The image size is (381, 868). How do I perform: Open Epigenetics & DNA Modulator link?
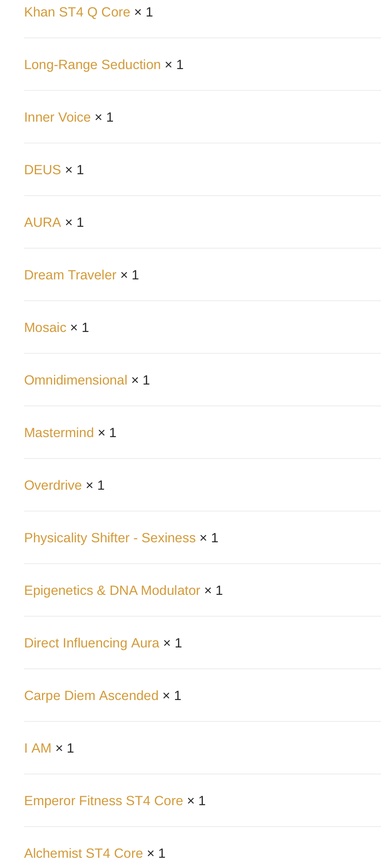[112, 590]
